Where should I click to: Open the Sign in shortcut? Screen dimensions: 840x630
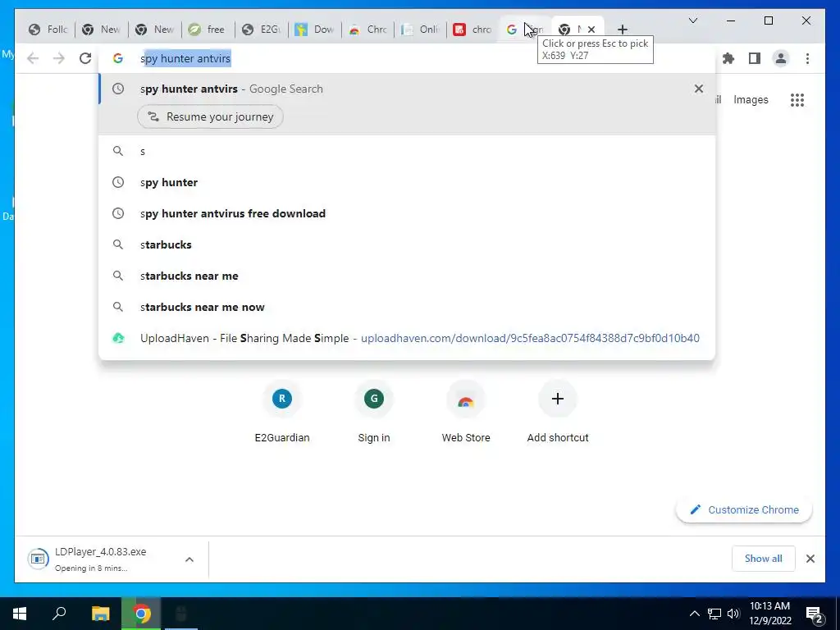[374, 412]
